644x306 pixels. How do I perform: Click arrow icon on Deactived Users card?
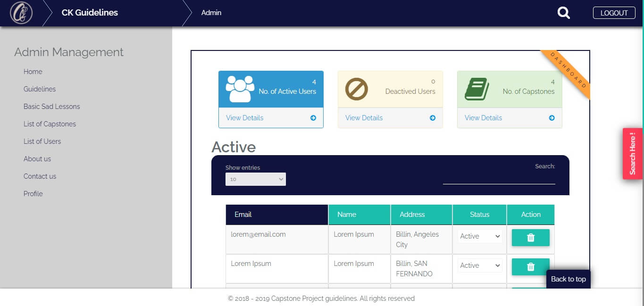[x=433, y=118]
